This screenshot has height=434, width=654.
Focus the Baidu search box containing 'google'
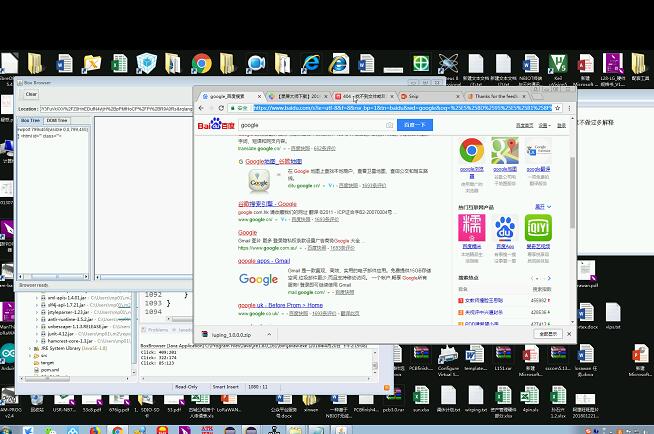(x=312, y=125)
